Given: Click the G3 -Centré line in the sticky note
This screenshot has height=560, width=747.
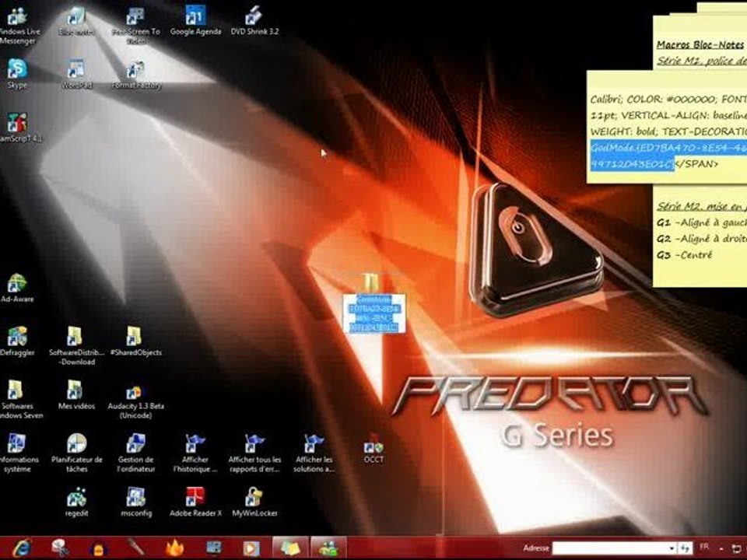Looking at the screenshot, I should point(685,255).
